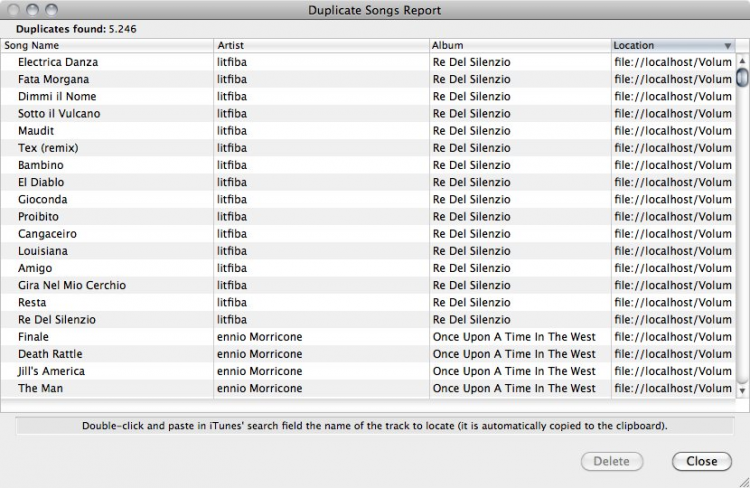
Task: Click the Location column sort arrow
Action: pyautogui.click(x=727, y=46)
